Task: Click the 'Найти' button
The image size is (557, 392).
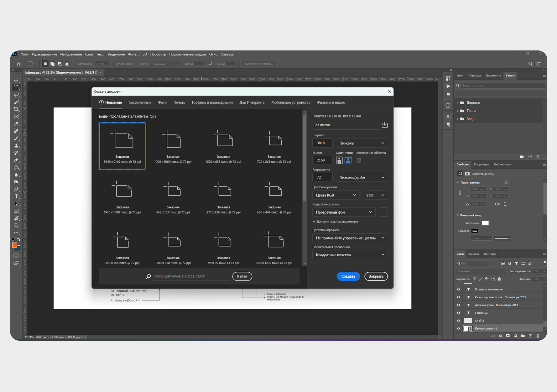Action: 242,276
